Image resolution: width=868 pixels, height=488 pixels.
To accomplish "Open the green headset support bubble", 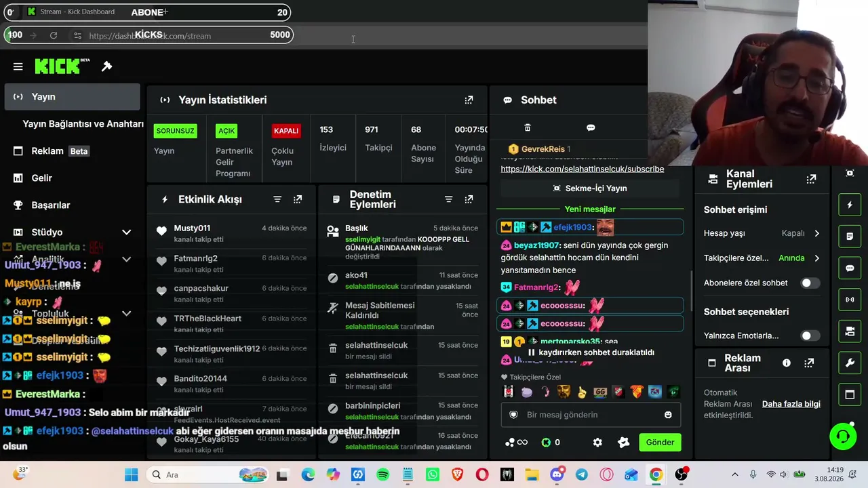I will click(843, 436).
